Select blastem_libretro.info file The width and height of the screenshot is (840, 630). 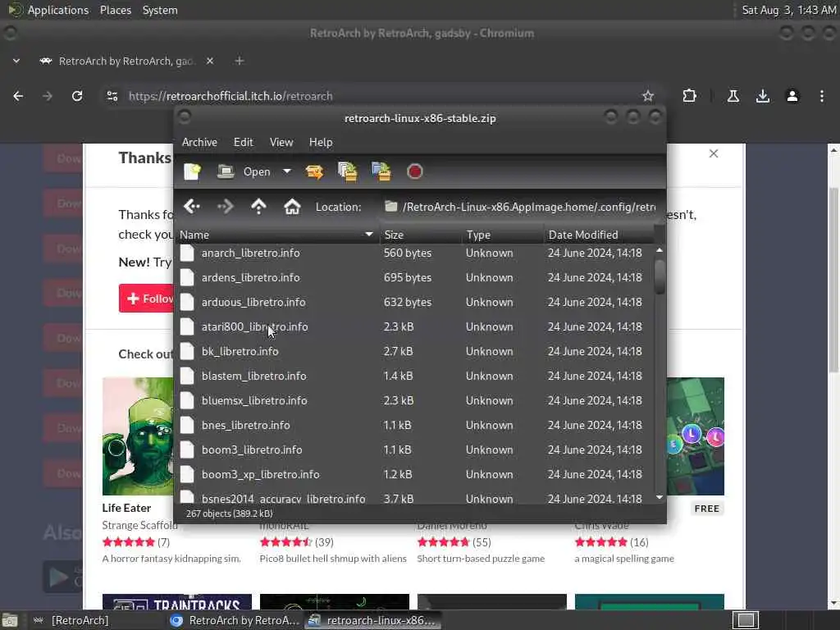414,376
